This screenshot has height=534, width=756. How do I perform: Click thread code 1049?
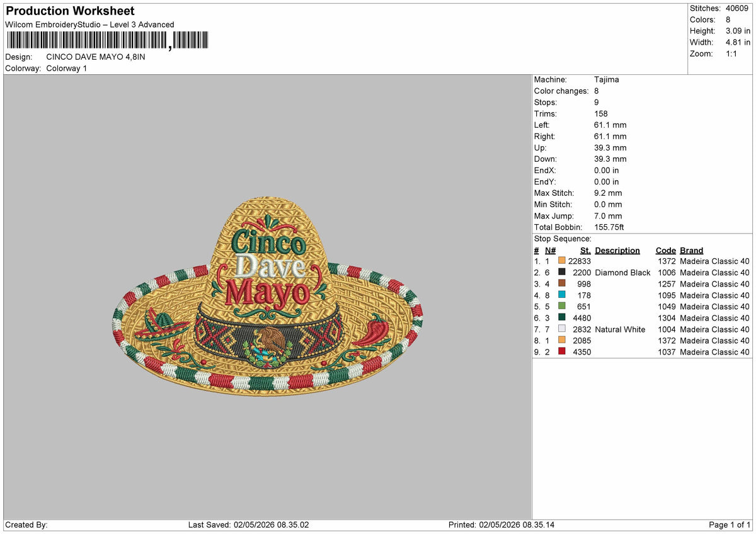click(667, 306)
